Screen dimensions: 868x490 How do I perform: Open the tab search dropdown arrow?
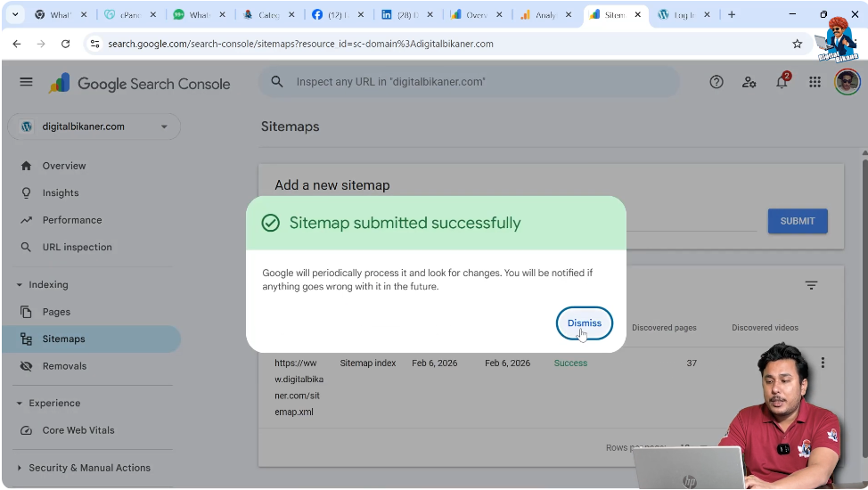click(15, 15)
